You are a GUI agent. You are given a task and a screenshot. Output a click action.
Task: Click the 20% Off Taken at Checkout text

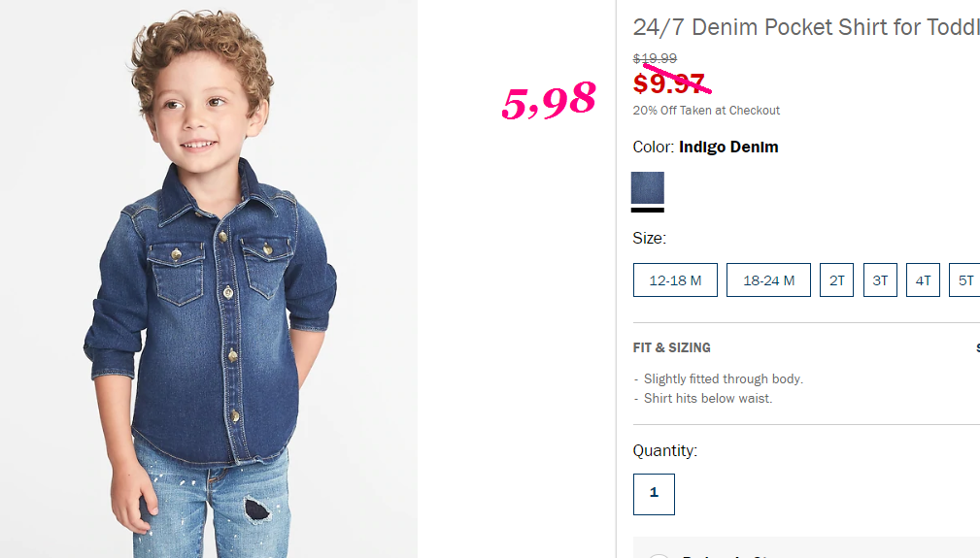click(x=706, y=111)
